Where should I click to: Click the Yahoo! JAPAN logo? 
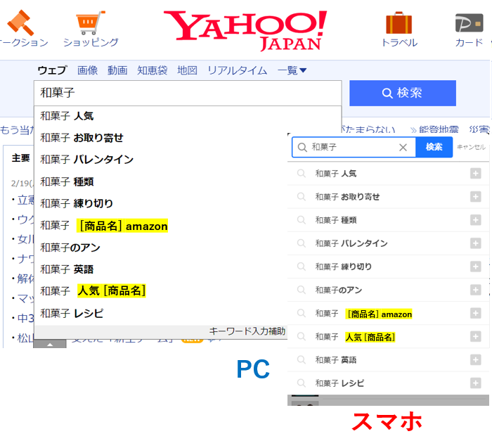click(x=245, y=30)
